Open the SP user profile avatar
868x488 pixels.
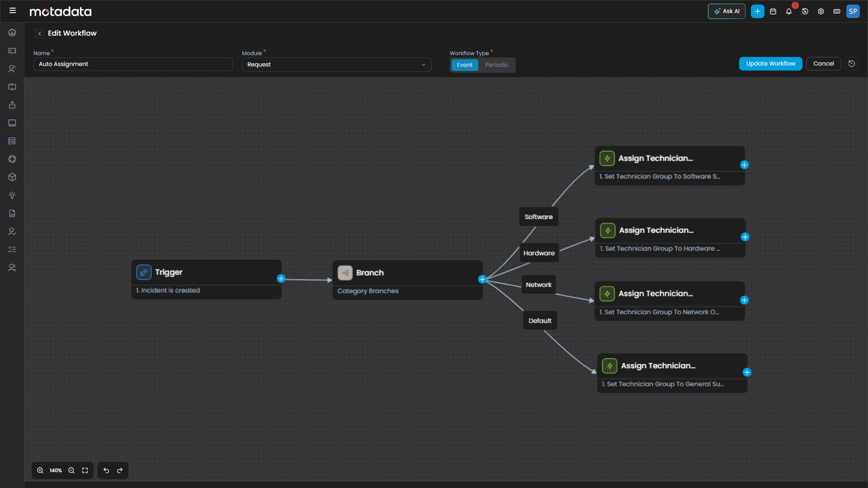[853, 11]
